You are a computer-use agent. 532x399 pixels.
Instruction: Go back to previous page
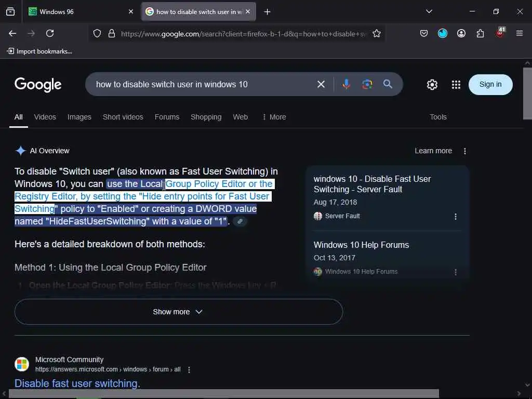[x=12, y=33]
